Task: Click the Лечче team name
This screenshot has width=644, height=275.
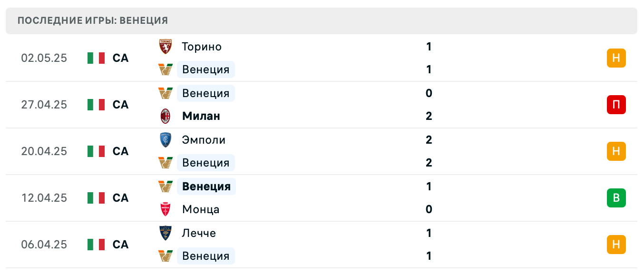Action: click(x=199, y=233)
